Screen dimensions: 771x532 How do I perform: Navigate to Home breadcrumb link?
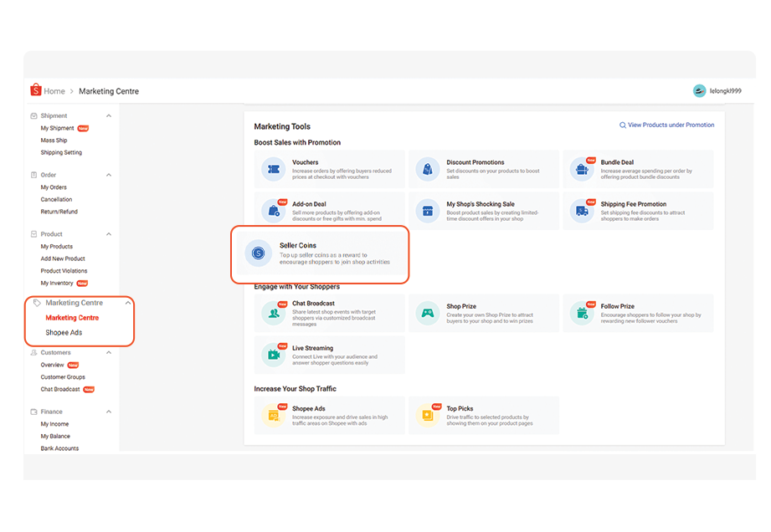[x=54, y=91]
